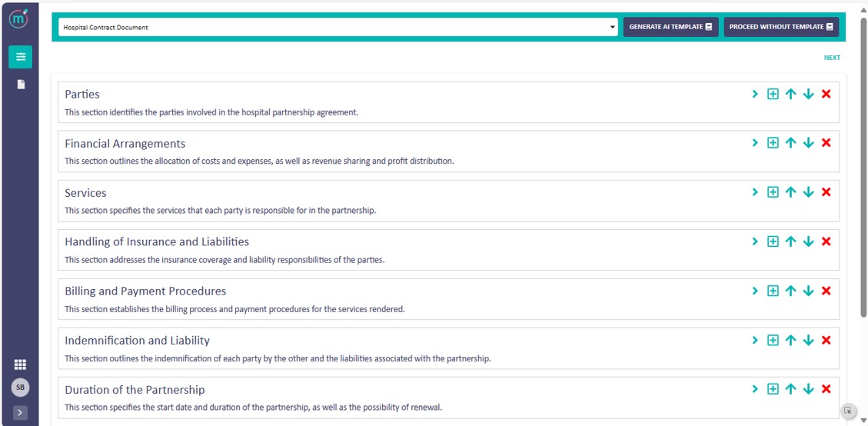Expand the sidebar with bottom chevron
The width and height of the screenshot is (868, 426).
click(x=20, y=412)
